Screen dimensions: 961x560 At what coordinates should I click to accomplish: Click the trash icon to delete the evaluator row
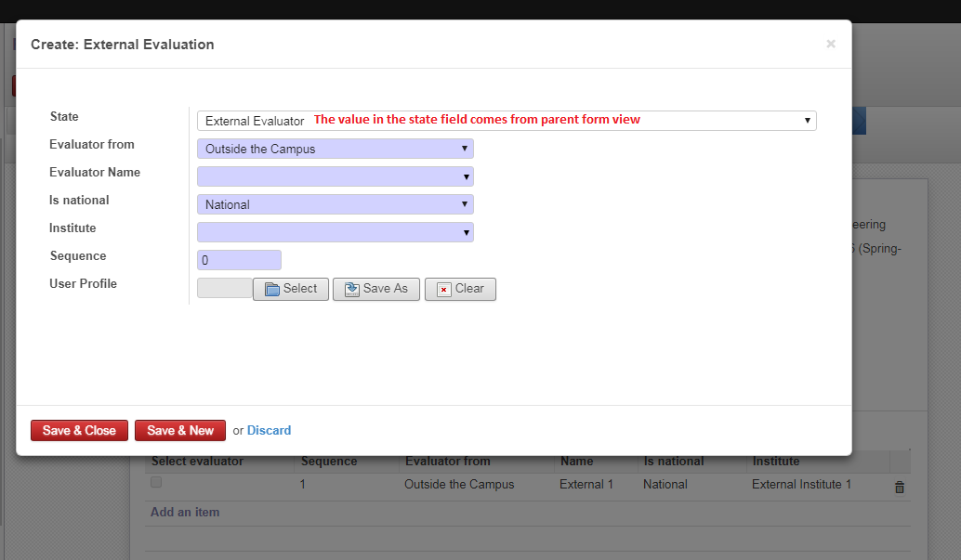point(899,485)
